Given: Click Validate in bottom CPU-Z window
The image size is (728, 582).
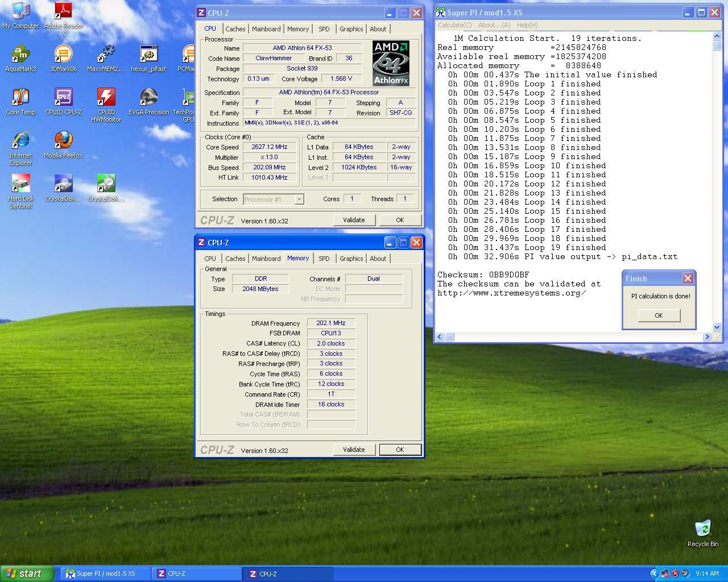Looking at the screenshot, I should [x=354, y=450].
